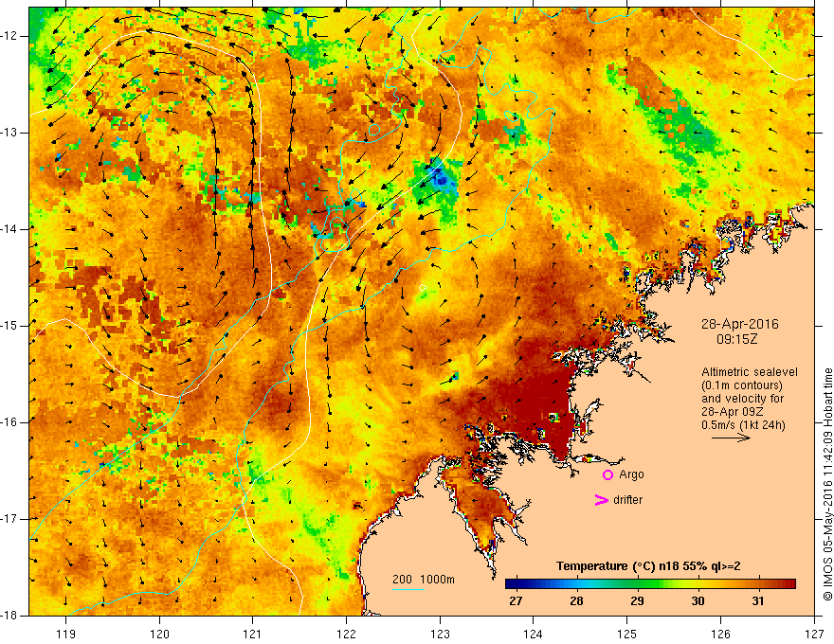Click the magenta Argo circle legend symbol
The image size is (834, 644).
607,474
